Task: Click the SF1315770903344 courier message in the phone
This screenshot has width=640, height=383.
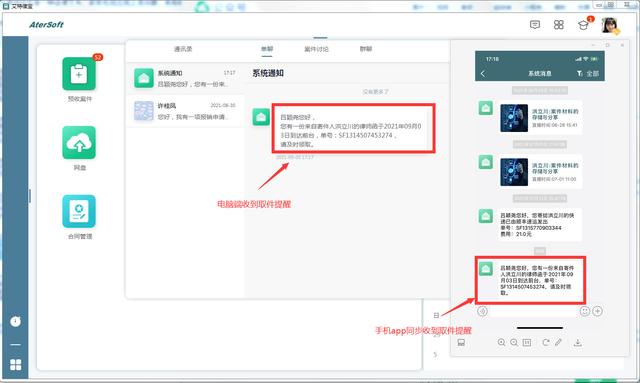Action: click(540, 225)
